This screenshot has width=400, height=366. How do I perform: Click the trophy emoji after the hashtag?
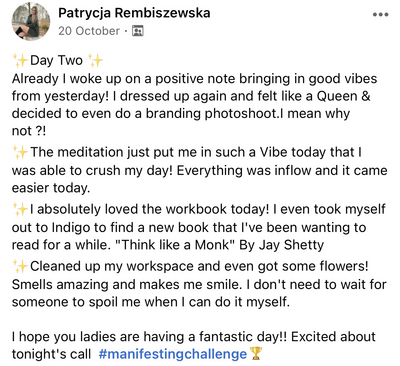coord(256,354)
